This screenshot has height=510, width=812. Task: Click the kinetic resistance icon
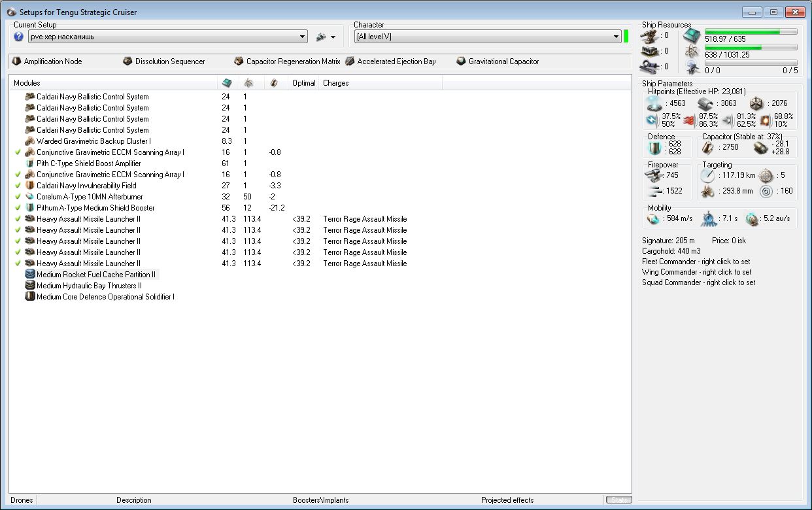click(727, 120)
